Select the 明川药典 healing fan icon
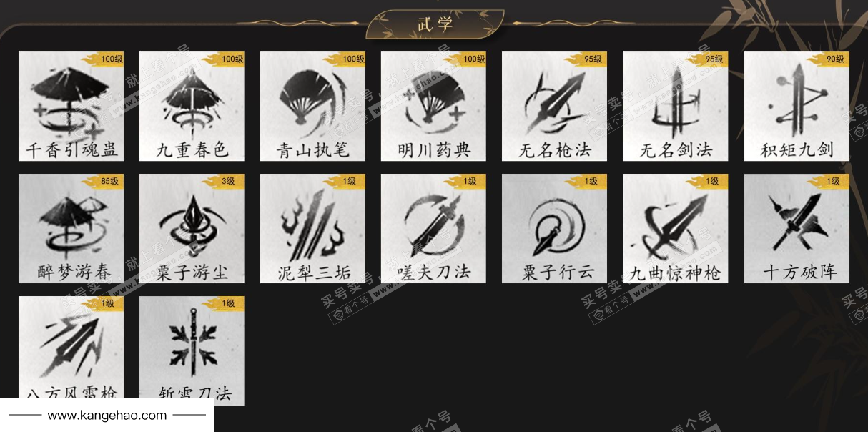Screen dimensions: 868x432 coord(433,107)
